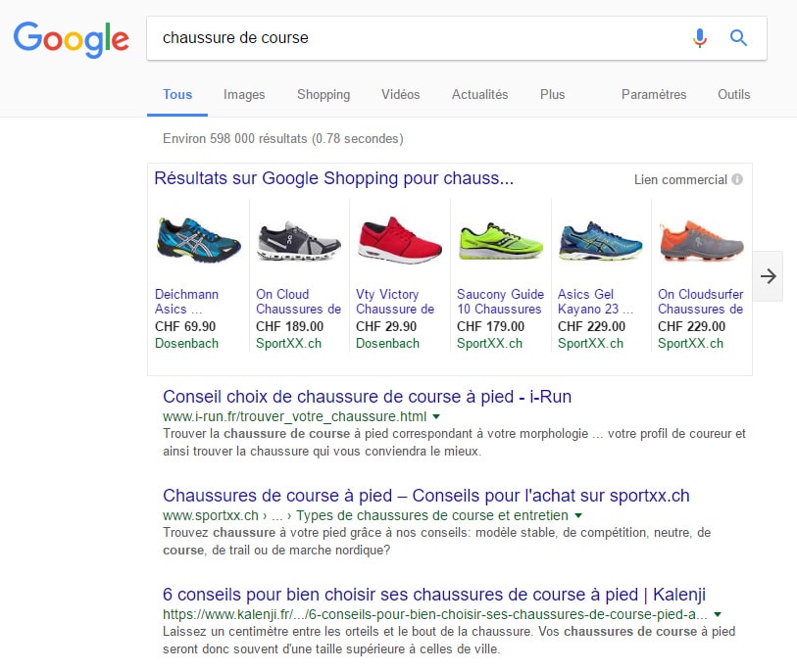
Task: Switch to the Vidéos tab
Action: (401, 94)
